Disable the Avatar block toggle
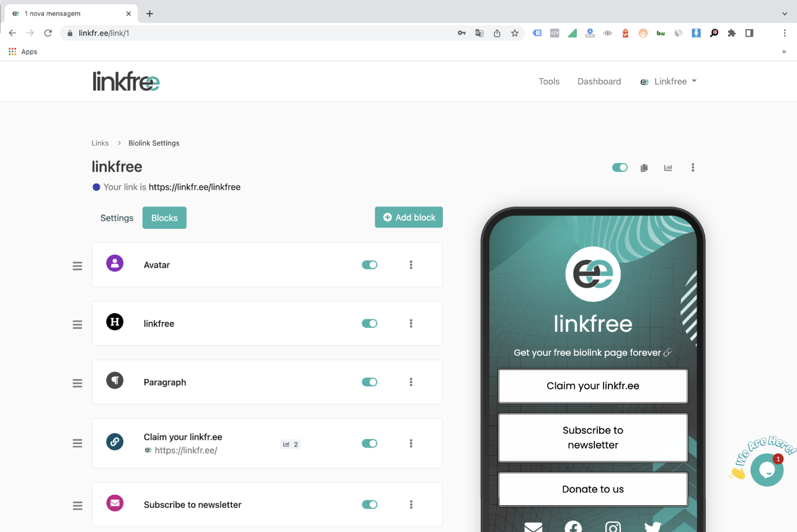This screenshot has height=532, width=797. (x=370, y=265)
